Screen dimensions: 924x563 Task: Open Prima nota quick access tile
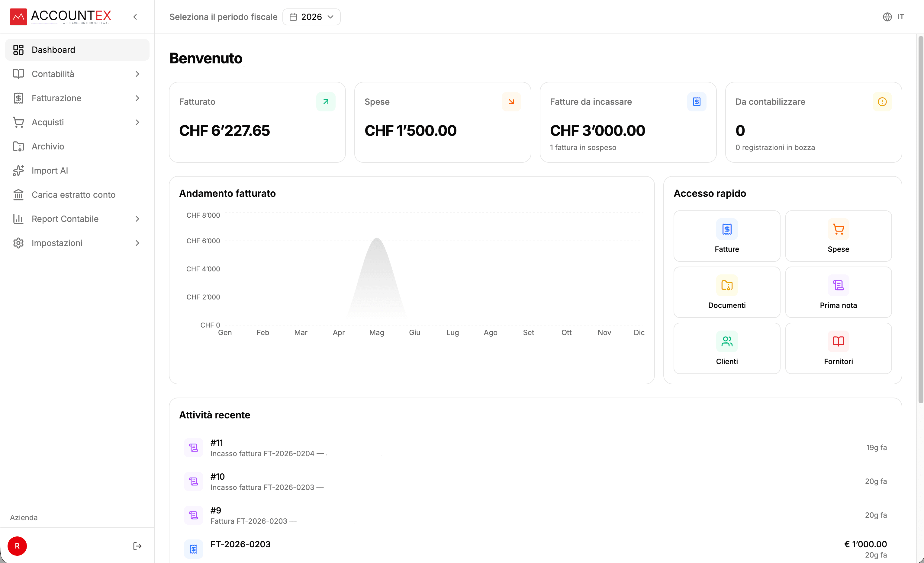[839, 292]
